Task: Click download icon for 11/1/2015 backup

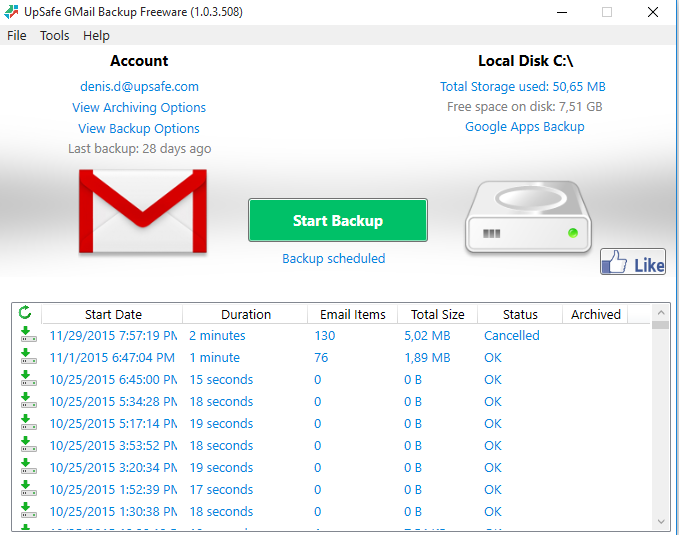Action: coord(28,358)
